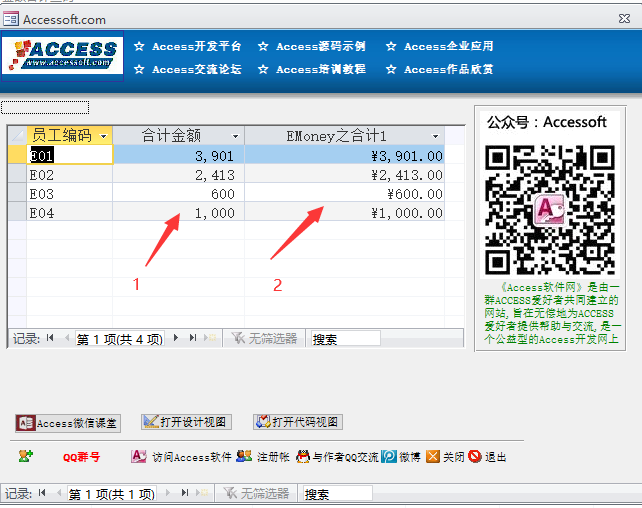
Task: Click the star icon beside Access源码示例
Action: (263, 46)
